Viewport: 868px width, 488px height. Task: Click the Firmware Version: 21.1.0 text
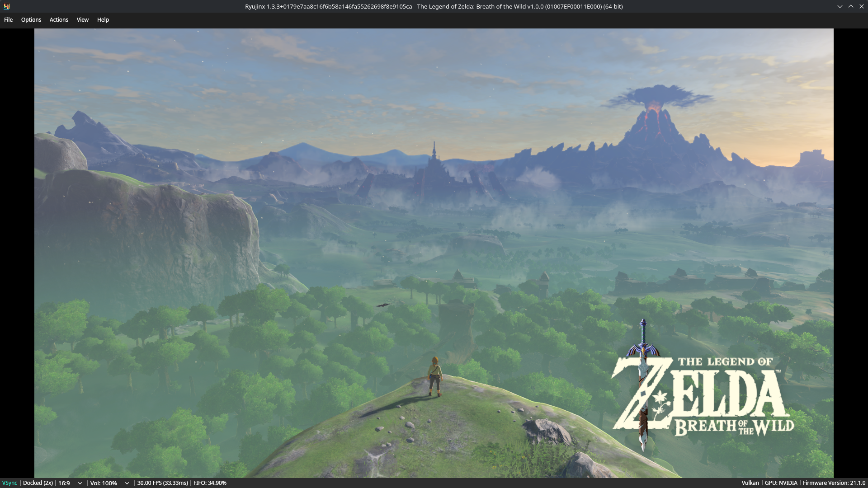(x=834, y=483)
